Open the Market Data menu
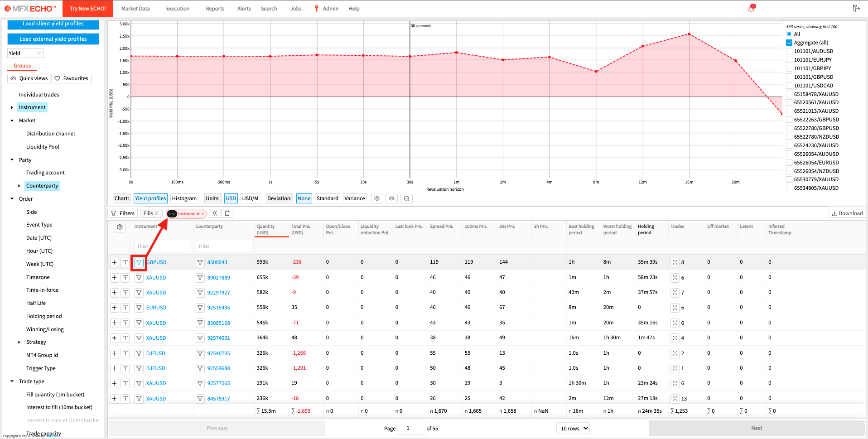 [x=135, y=9]
